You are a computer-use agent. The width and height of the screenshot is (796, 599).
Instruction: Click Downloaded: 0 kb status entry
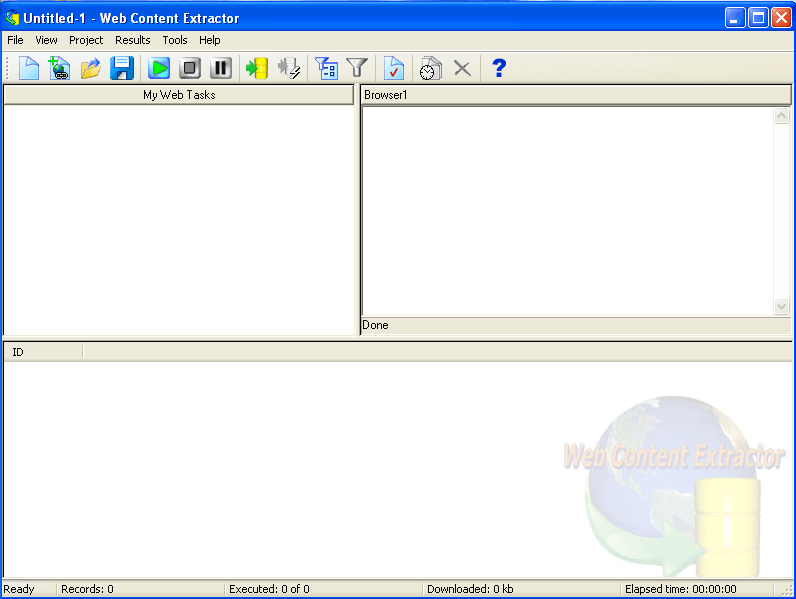point(470,589)
